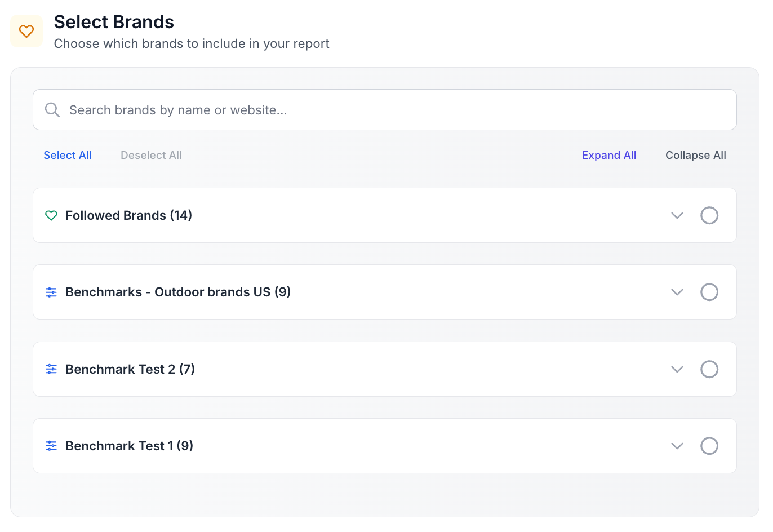Click the Benchmark Test 2 (7) label
This screenshot has height=532, width=773.
[x=130, y=369]
